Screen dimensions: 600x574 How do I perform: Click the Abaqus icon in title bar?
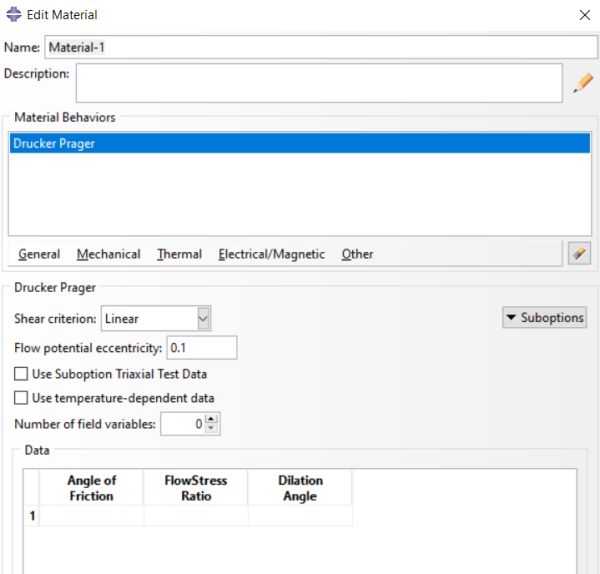click(x=13, y=15)
